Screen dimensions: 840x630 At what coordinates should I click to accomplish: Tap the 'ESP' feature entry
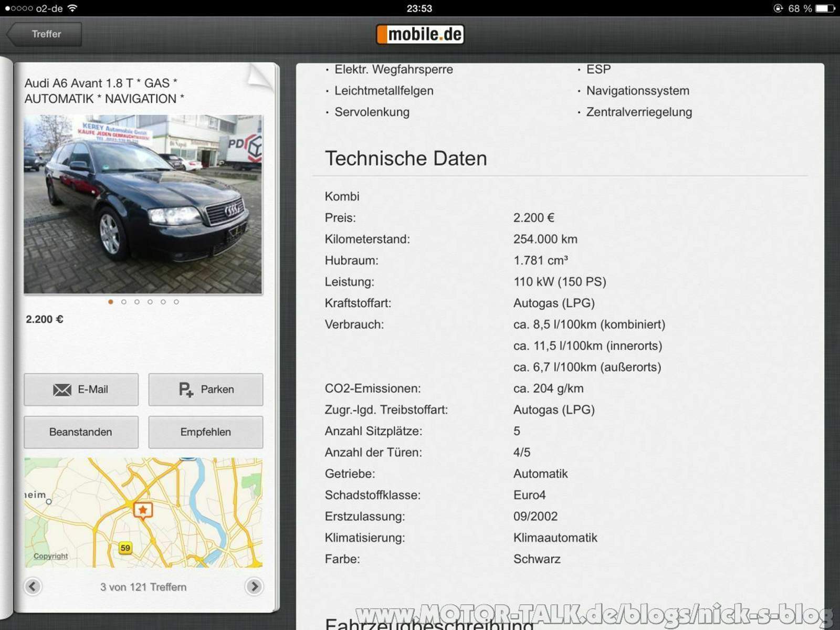pyautogui.click(x=598, y=69)
